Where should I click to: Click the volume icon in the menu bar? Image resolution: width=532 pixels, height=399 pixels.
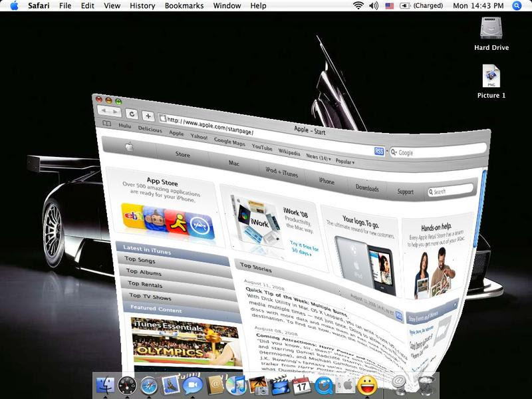pyautogui.click(x=374, y=5)
